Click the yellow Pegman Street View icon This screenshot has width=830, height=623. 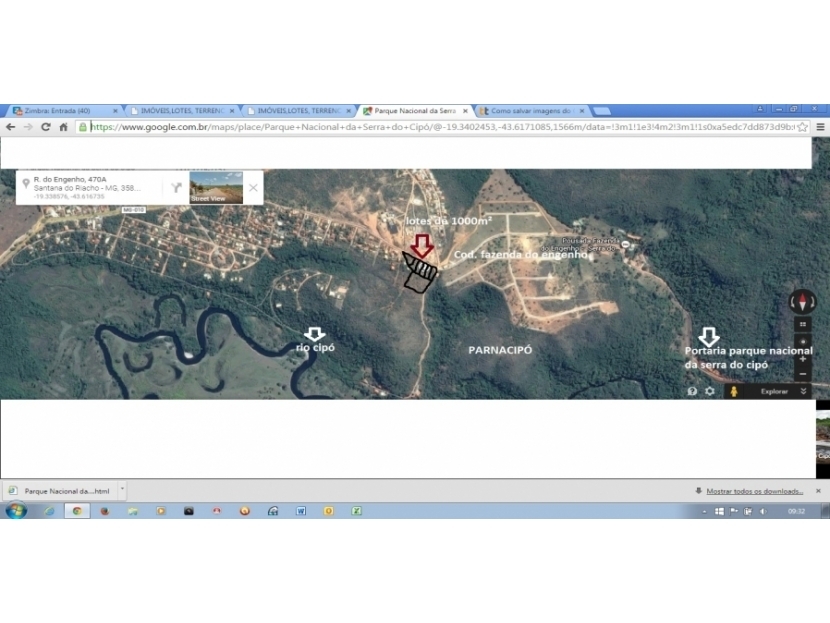coord(733,391)
